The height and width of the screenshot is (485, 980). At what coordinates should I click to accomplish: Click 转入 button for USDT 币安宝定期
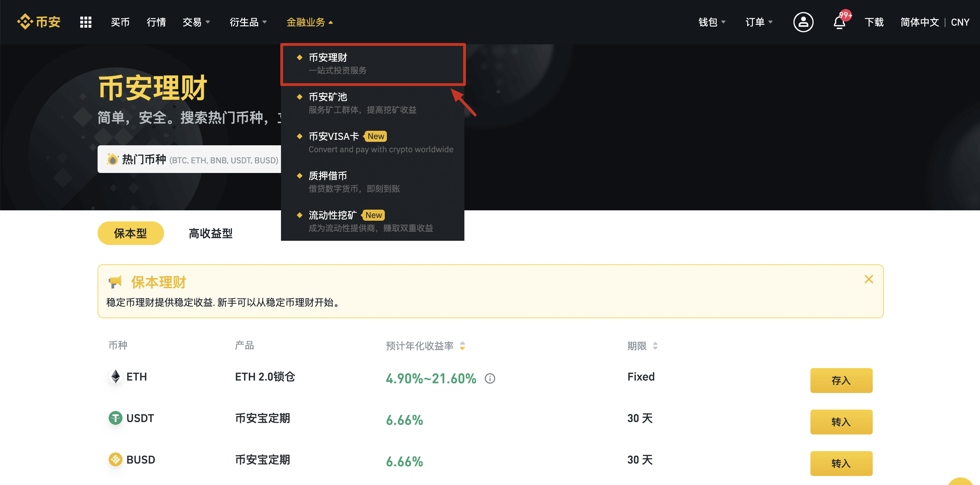pyautogui.click(x=841, y=422)
